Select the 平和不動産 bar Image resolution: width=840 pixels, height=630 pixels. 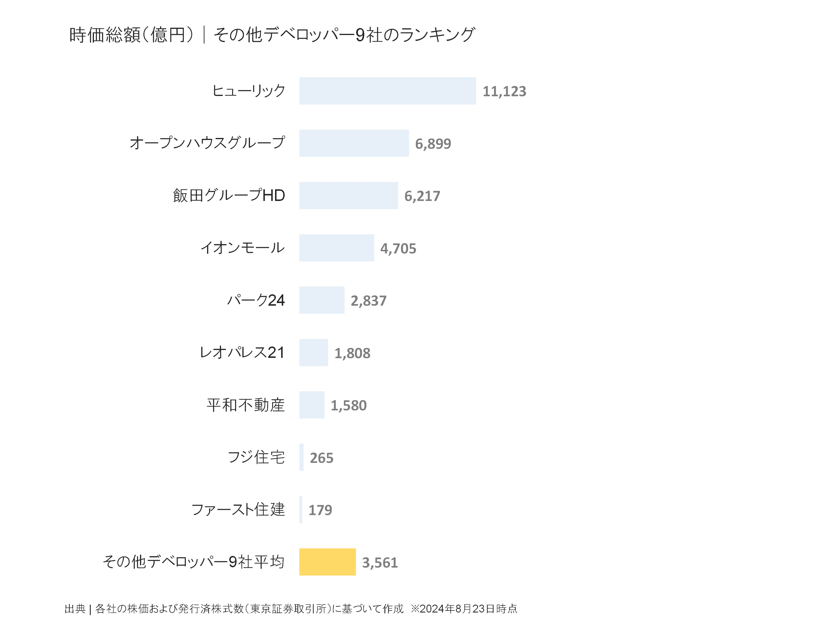312,405
